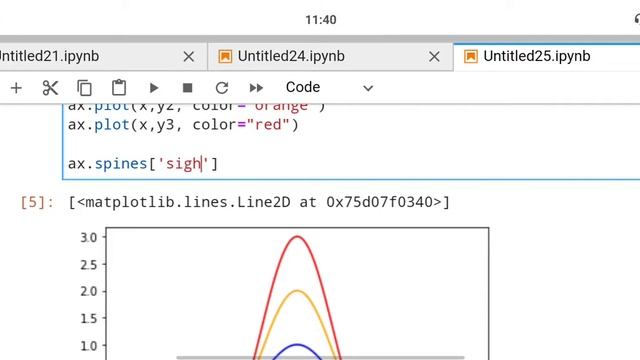Restart the kernel
Screen dimensions: 640x360
point(222,88)
